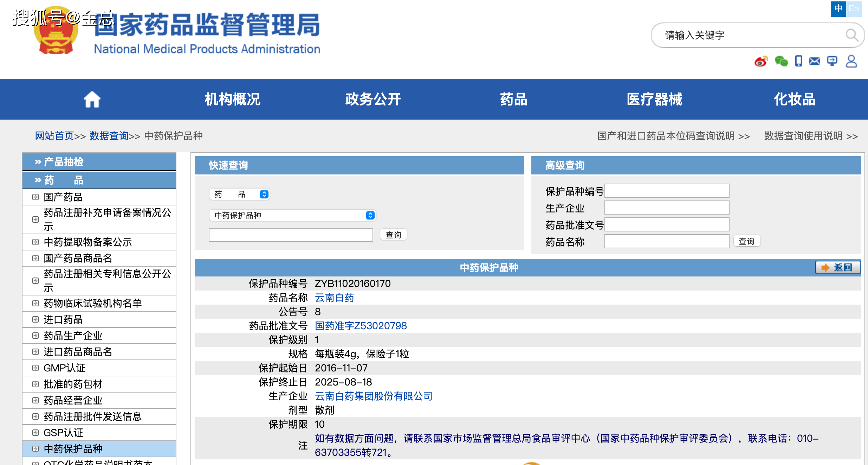Click the mobile phone icon
This screenshot has width=868, height=465.
point(798,61)
